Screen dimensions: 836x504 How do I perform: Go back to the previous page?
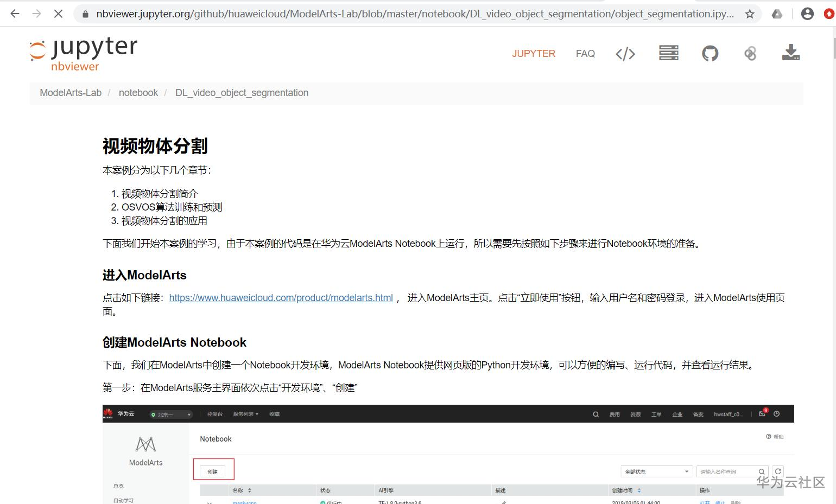[x=15, y=14]
